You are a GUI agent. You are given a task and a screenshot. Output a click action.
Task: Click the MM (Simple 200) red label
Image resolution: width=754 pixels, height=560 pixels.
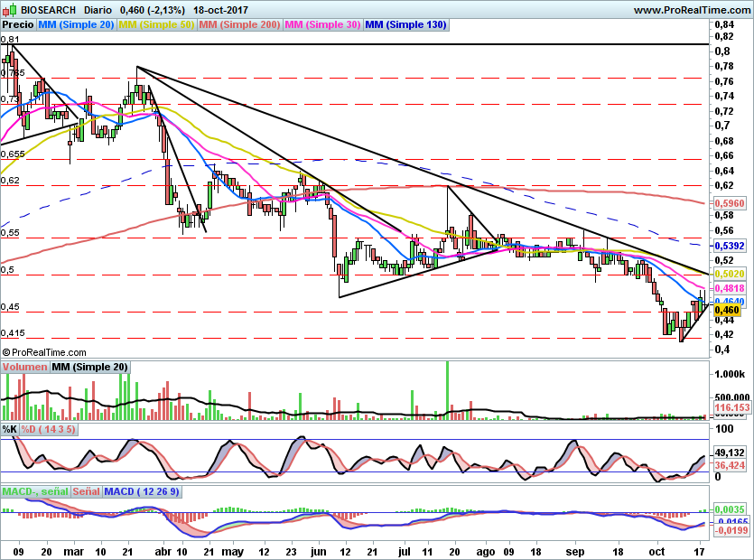pos(239,24)
